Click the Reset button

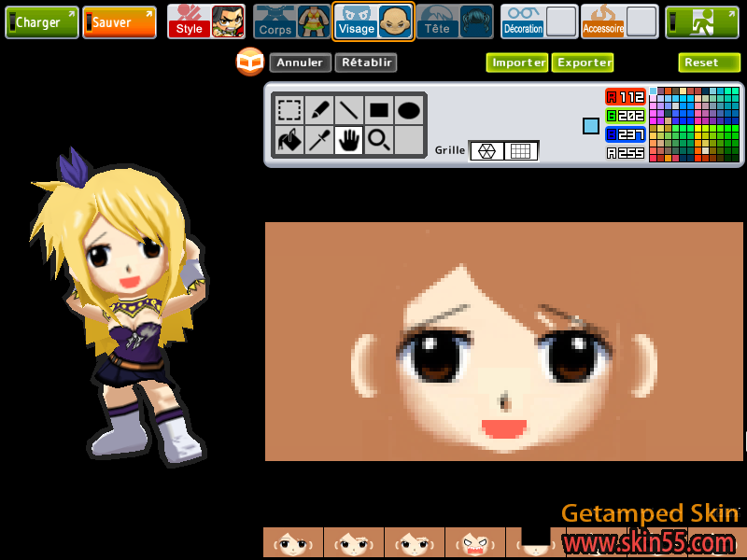pyautogui.click(x=710, y=63)
